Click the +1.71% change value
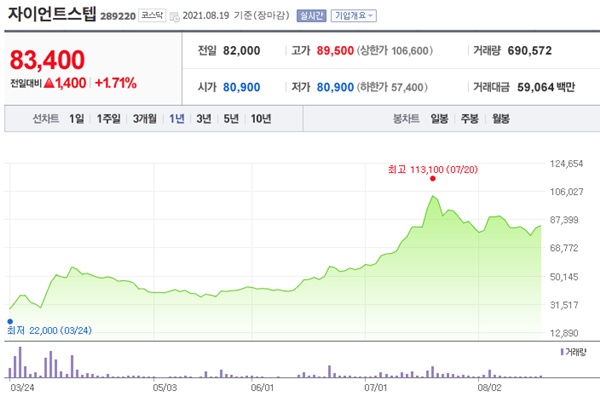Viewport: 600px width, 396px height. [x=116, y=83]
